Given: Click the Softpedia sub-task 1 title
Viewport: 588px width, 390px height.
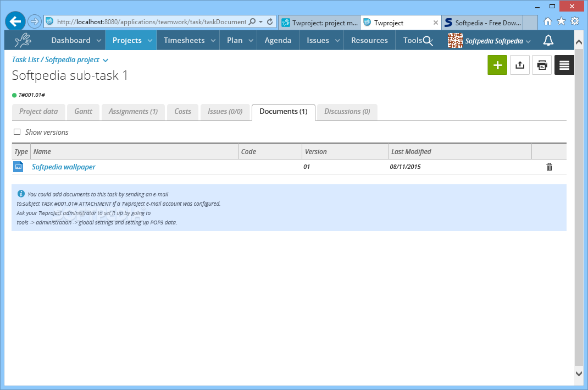Looking at the screenshot, I should coord(70,75).
